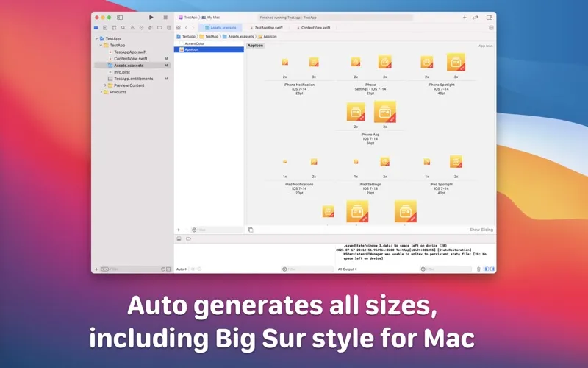Click the asset catalog overview icon below the icon wells

[251, 230]
